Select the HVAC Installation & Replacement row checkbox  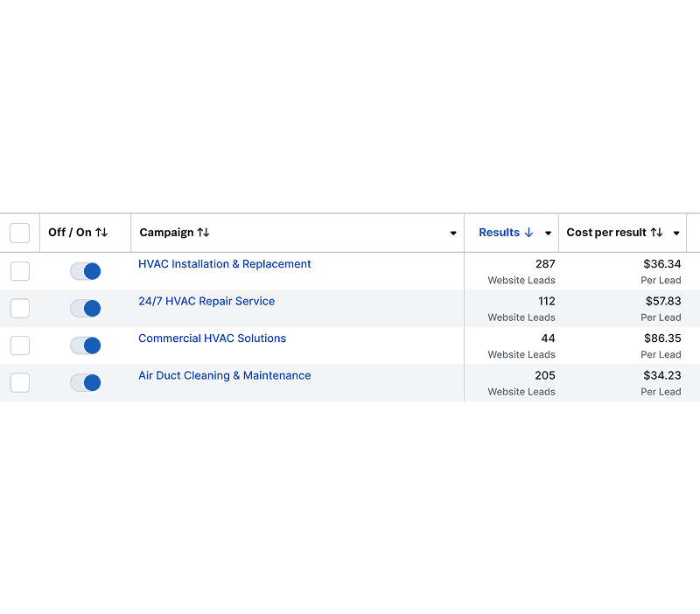(20, 271)
